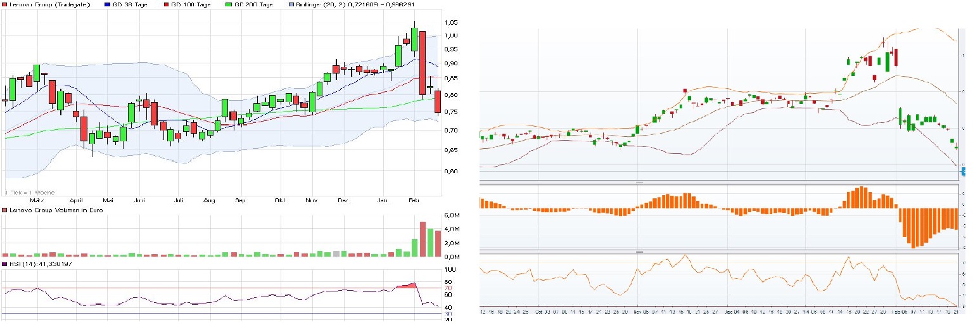Click the green GD 200 Tage legend swatch
Screen dimensions: 980x332
228,4
